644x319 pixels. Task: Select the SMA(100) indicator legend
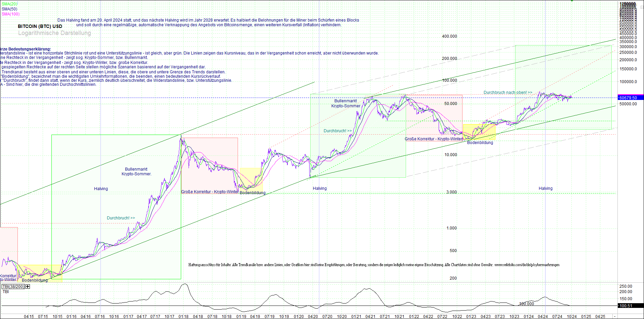pyautogui.click(x=9, y=14)
